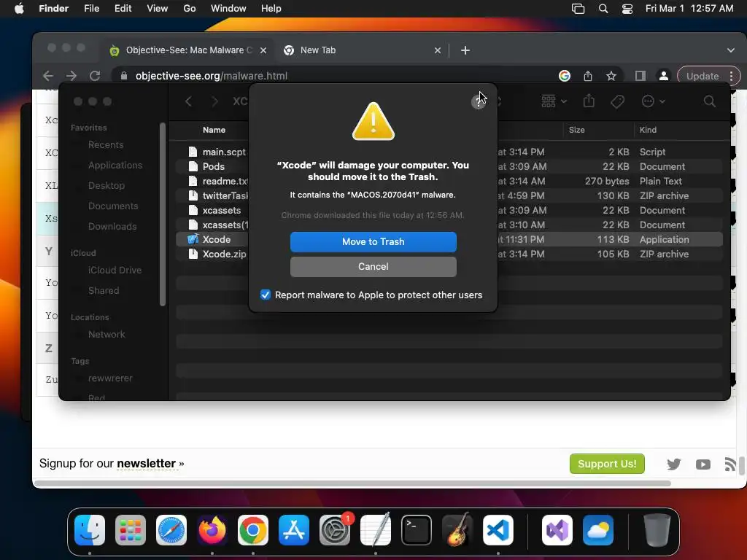
Task: Open Terminal from the Dock
Action: point(417,530)
